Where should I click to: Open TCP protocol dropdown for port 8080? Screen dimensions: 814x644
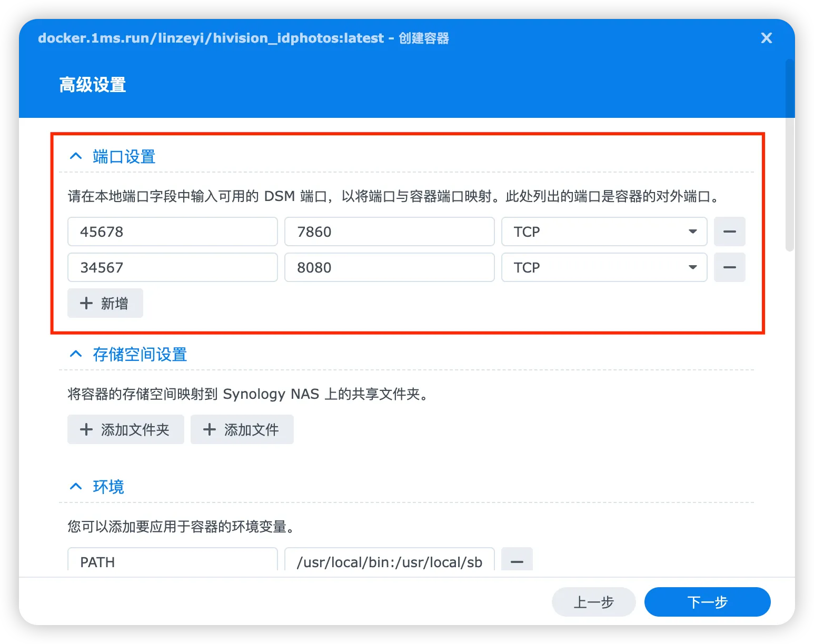pos(604,267)
